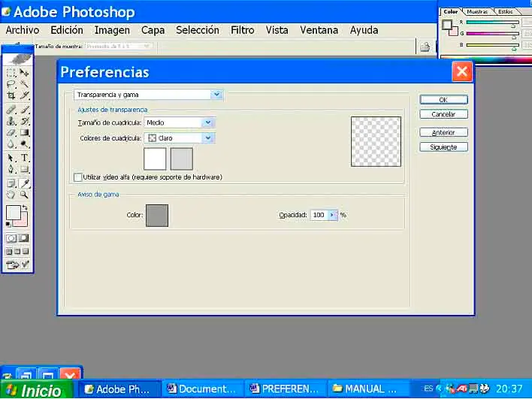Open the Vista menu

tap(277, 30)
